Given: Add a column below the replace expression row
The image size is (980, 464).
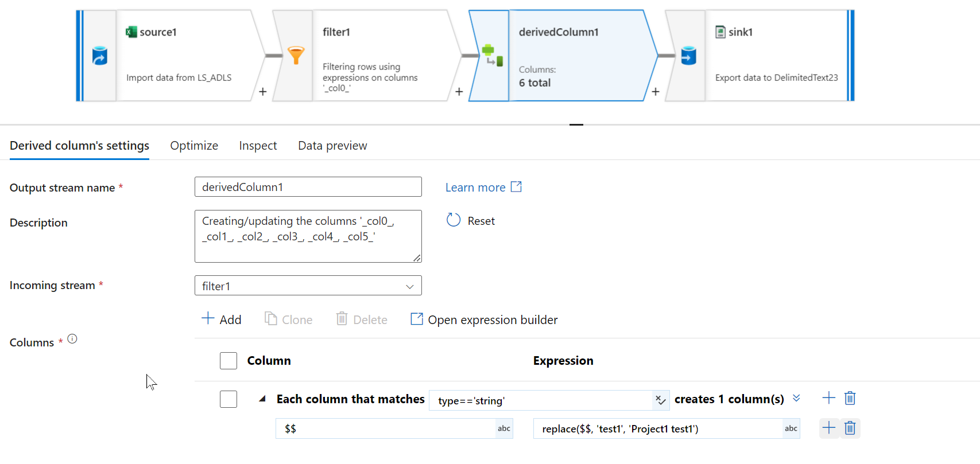Looking at the screenshot, I should [828, 428].
